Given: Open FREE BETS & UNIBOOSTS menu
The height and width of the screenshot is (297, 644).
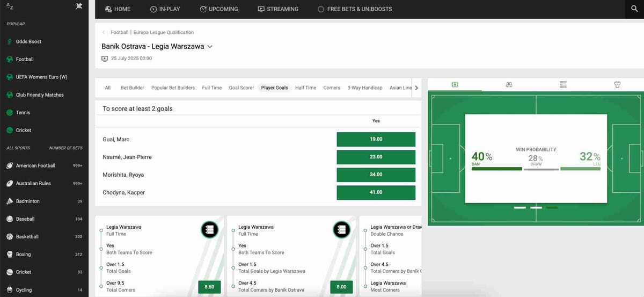Looking at the screenshot, I should pyautogui.click(x=355, y=9).
